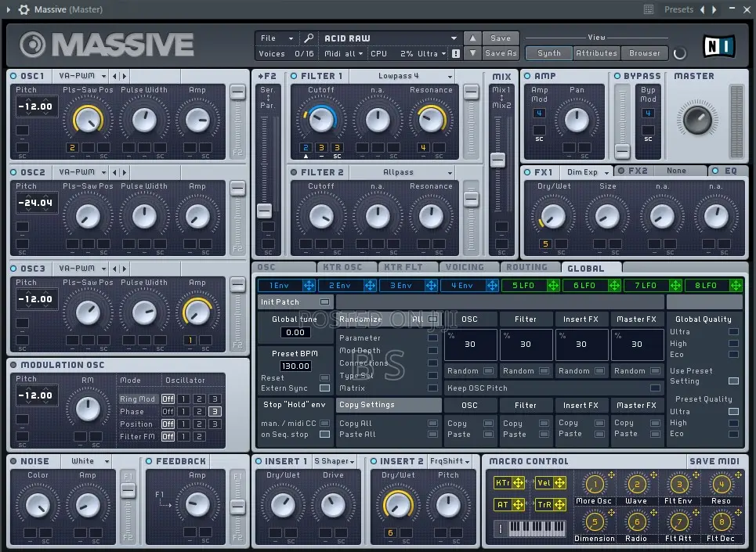Image resolution: width=756 pixels, height=552 pixels.
Task: Click the 2 Env drag-assign cross icon
Action: pos(370,285)
